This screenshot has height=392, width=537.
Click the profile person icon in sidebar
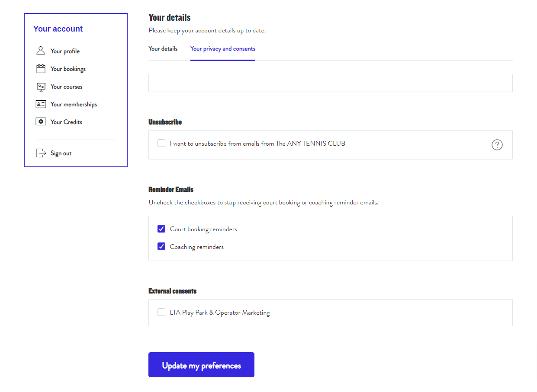click(x=41, y=51)
